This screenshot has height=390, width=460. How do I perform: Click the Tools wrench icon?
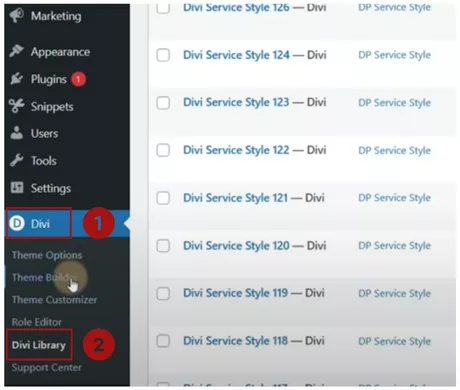[x=17, y=161]
